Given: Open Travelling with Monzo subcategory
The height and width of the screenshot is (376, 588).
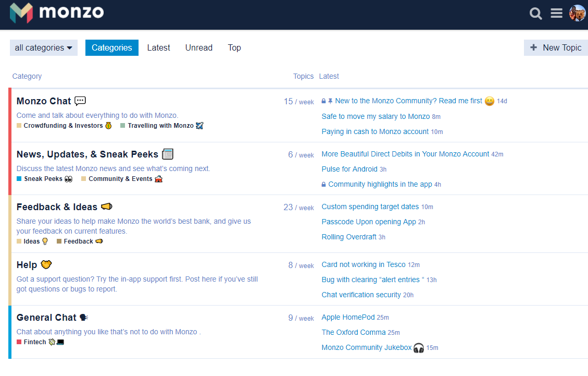Looking at the screenshot, I should coord(160,126).
